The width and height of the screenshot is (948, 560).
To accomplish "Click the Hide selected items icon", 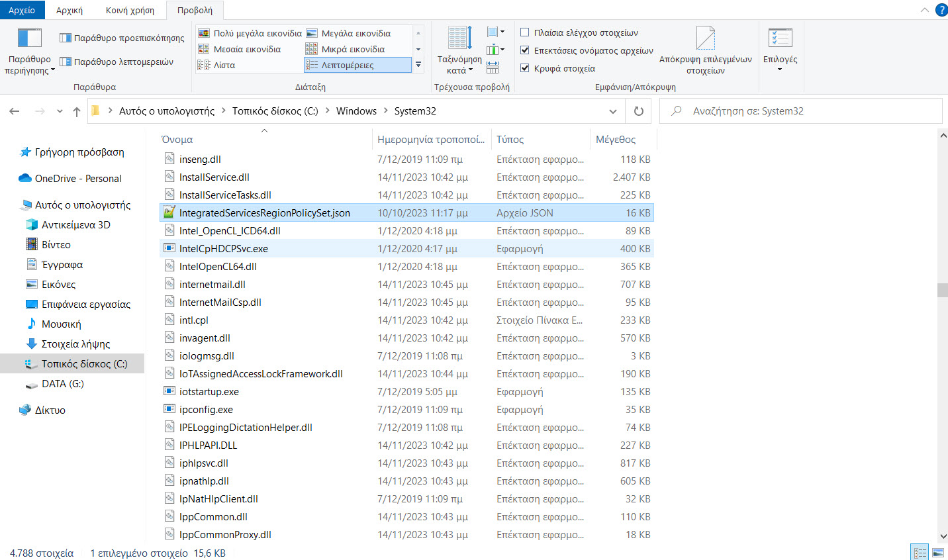I will click(705, 38).
